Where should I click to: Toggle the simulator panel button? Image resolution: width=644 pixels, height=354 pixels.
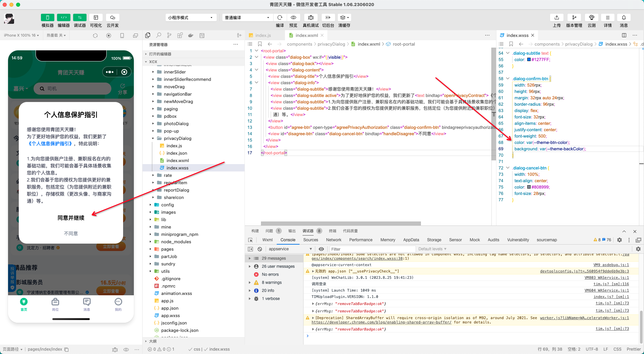point(47,17)
